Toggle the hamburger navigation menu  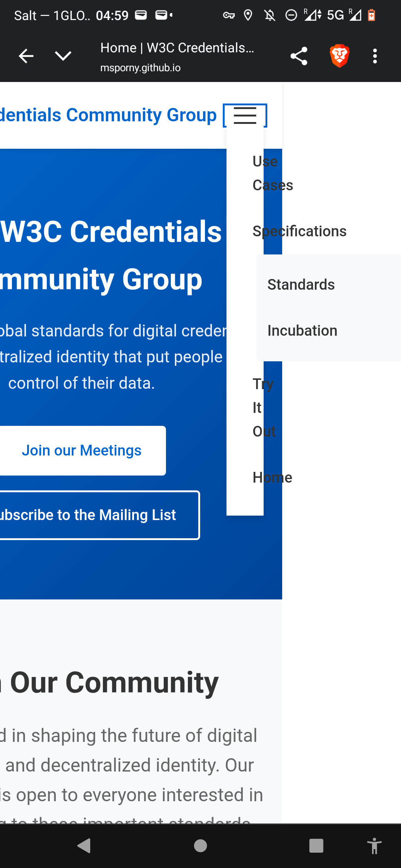(x=245, y=115)
